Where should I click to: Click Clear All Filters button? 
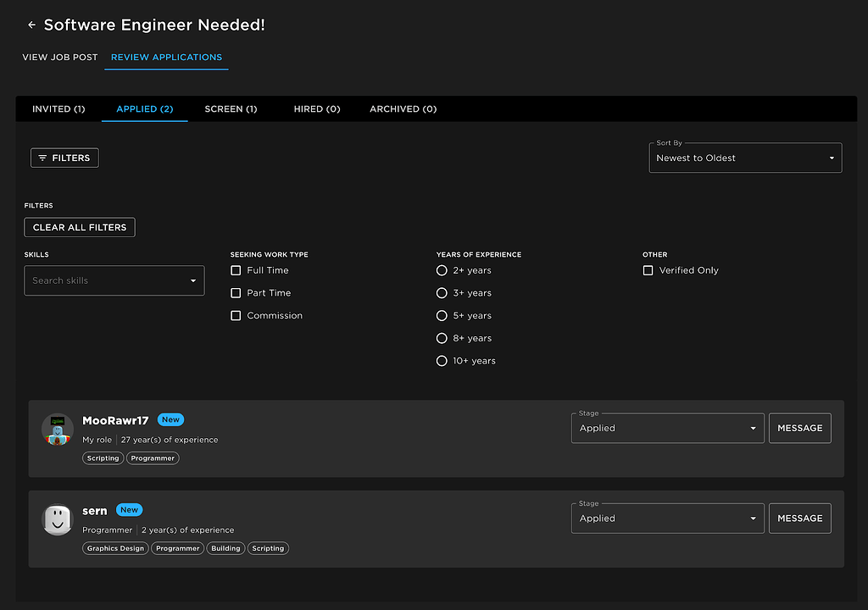(x=80, y=227)
